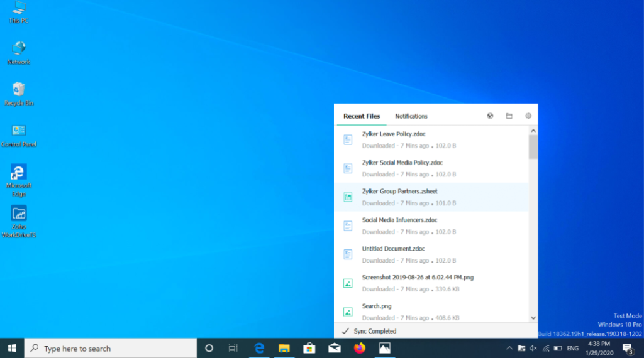The width and height of the screenshot is (644, 358).
Task: Launch Firefox from the taskbar
Action: [360, 348]
